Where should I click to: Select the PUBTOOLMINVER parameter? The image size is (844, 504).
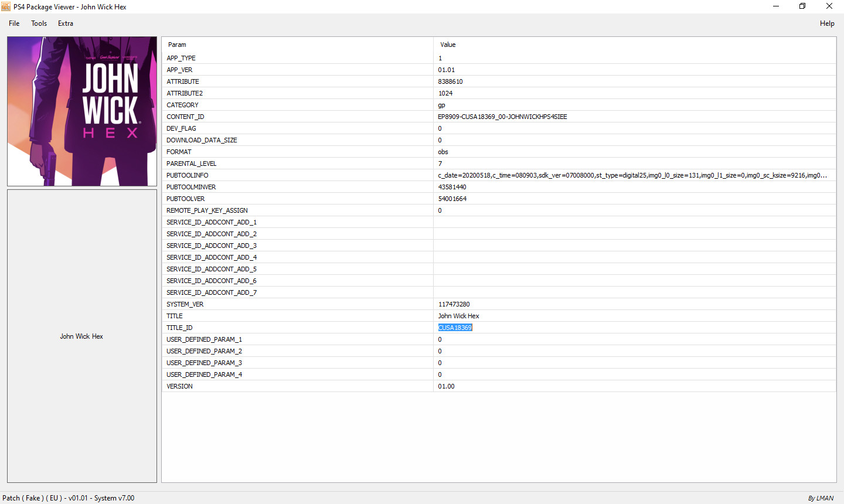[191, 187]
